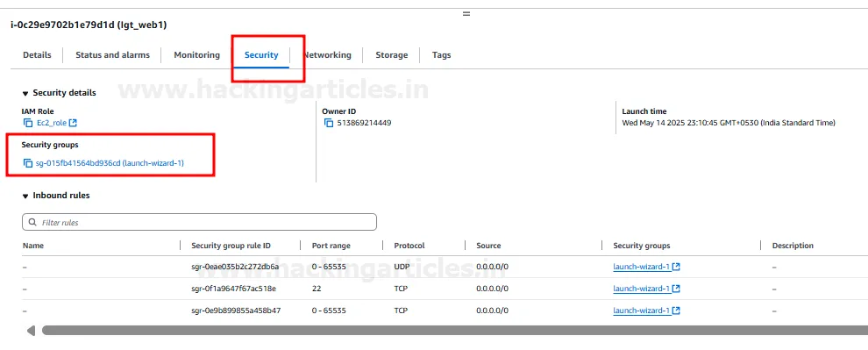
Task: Click the Protocol column header
Action: tap(409, 246)
